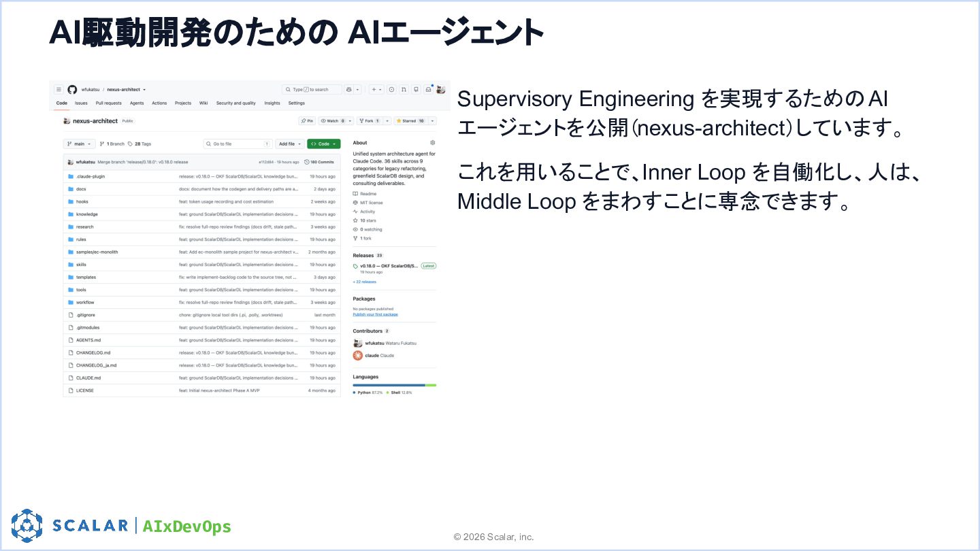Click the knowledge folder icon

[70, 214]
